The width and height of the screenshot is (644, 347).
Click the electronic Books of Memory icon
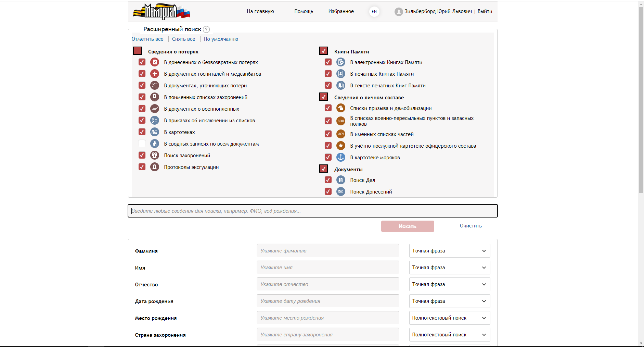(x=341, y=62)
